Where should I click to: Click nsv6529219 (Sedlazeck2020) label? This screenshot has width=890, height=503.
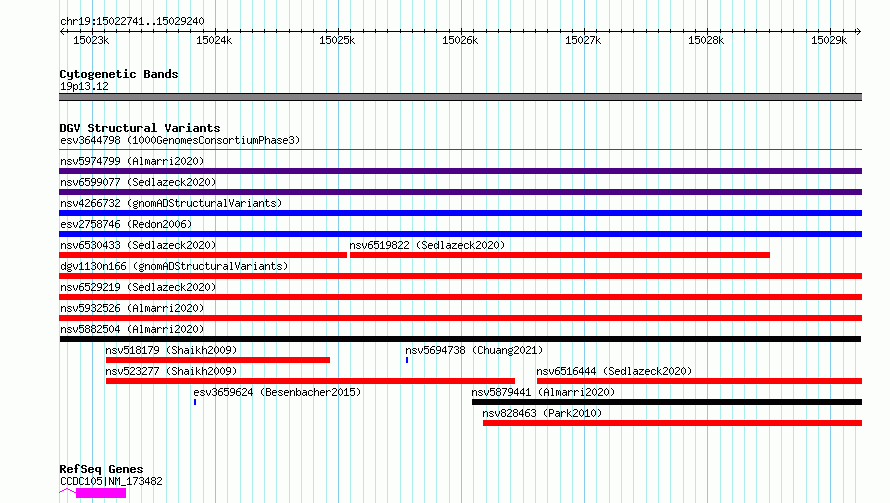click(138, 287)
